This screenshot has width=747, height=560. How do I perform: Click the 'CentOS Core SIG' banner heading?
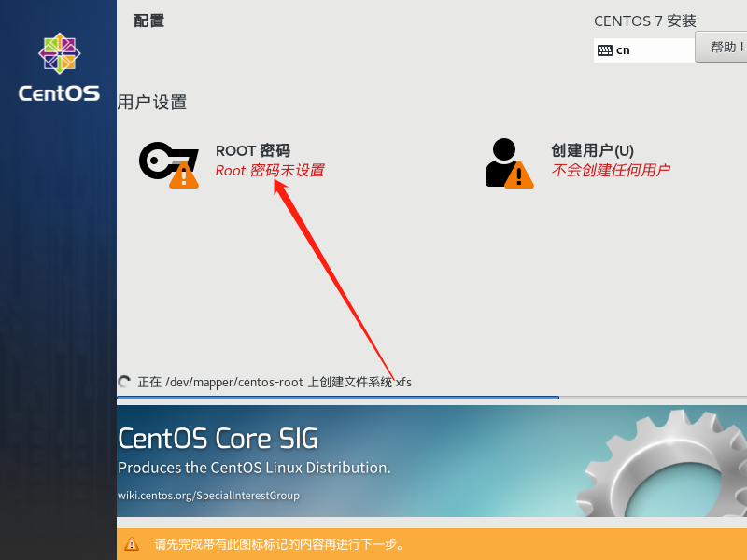click(218, 439)
